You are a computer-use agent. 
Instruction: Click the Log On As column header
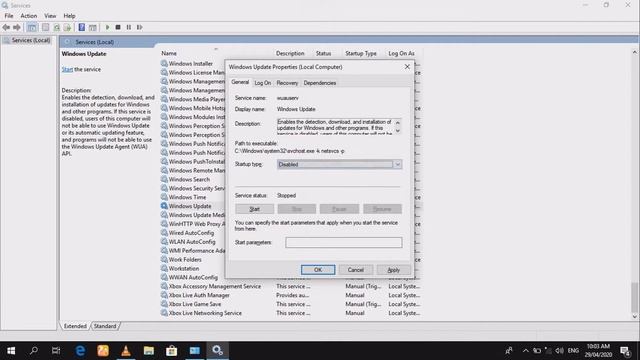[401, 53]
